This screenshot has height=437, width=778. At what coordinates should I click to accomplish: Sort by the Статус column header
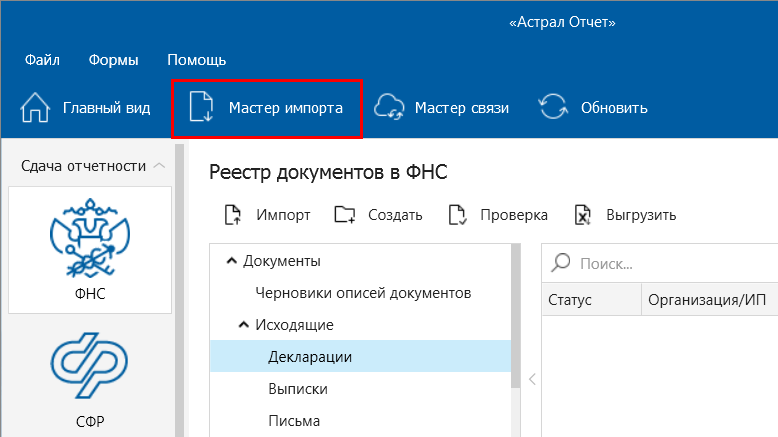(570, 299)
